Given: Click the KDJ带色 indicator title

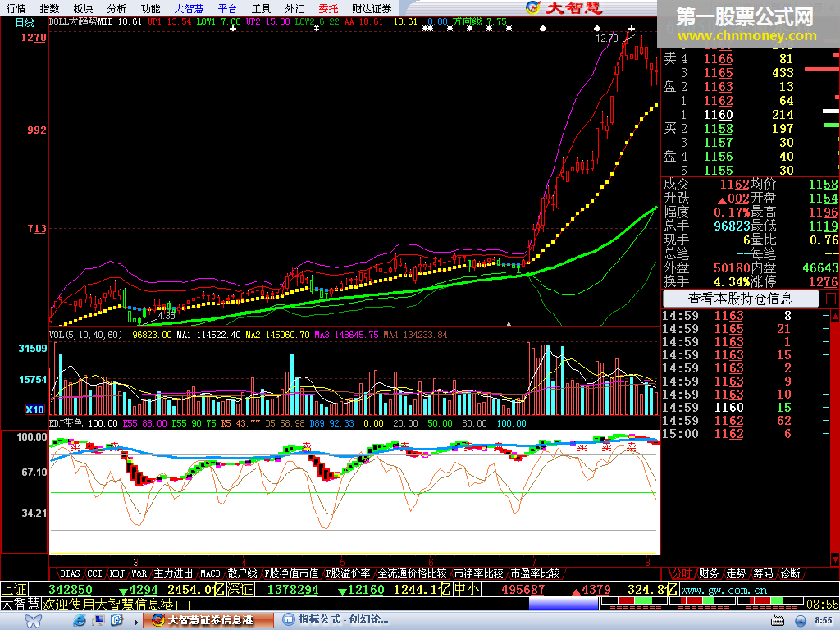Looking at the screenshot, I should tap(66, 423).
